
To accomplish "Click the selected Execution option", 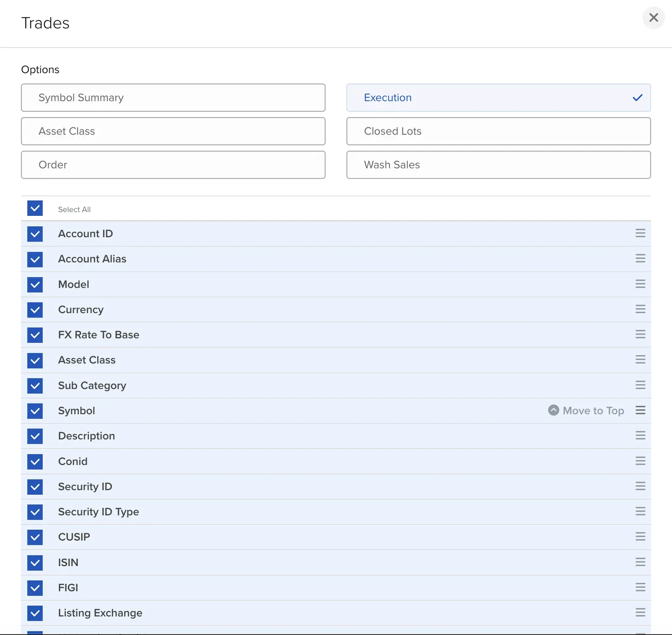I will click(x=499, y=97).
